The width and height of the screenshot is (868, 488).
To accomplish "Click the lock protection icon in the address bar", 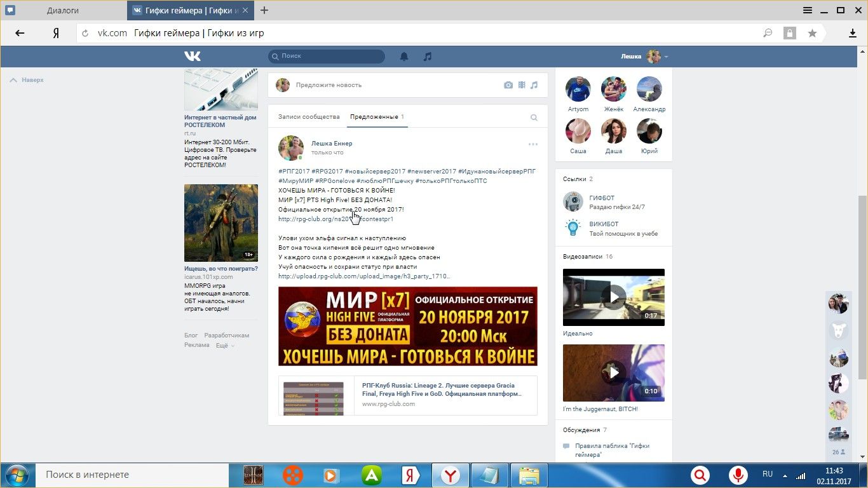I will 790,33.
